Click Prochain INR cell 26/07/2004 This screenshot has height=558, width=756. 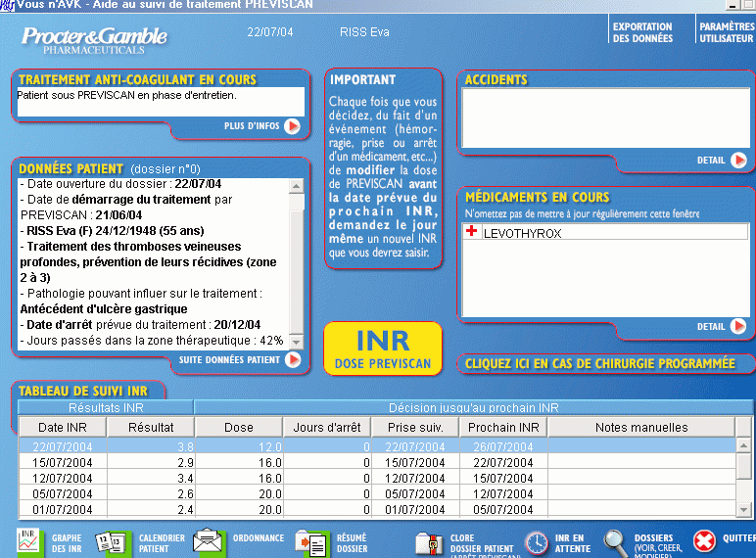pos(503,446)
